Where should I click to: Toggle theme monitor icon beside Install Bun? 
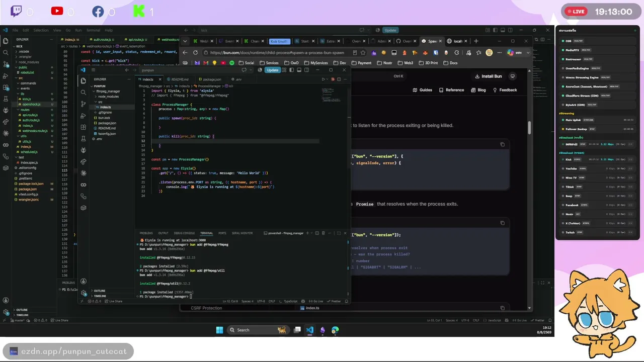[x=512, y=76]
